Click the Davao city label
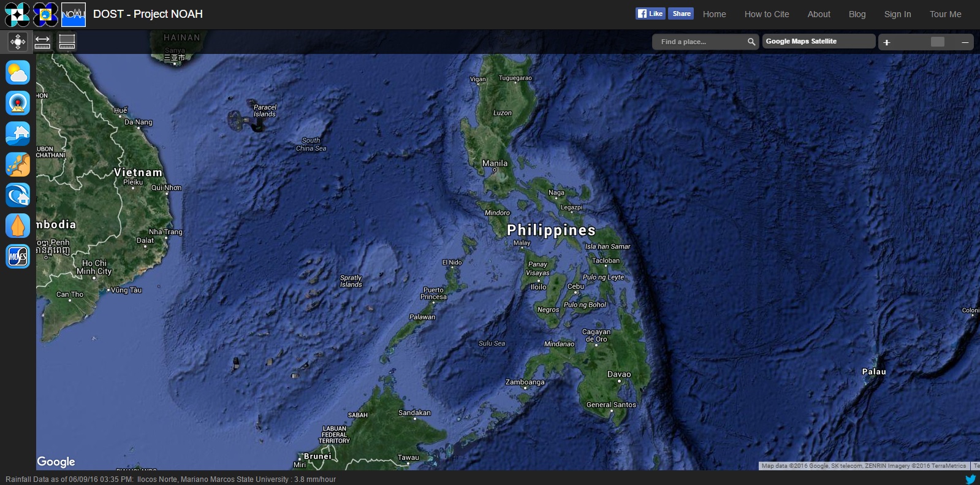This screenshot has width=980, height=485. (619, 374)
